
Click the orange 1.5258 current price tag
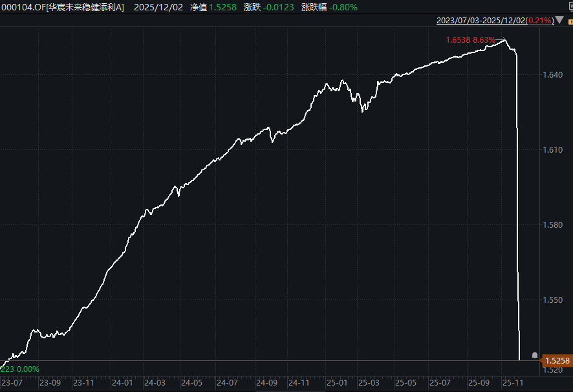(556, 361)
